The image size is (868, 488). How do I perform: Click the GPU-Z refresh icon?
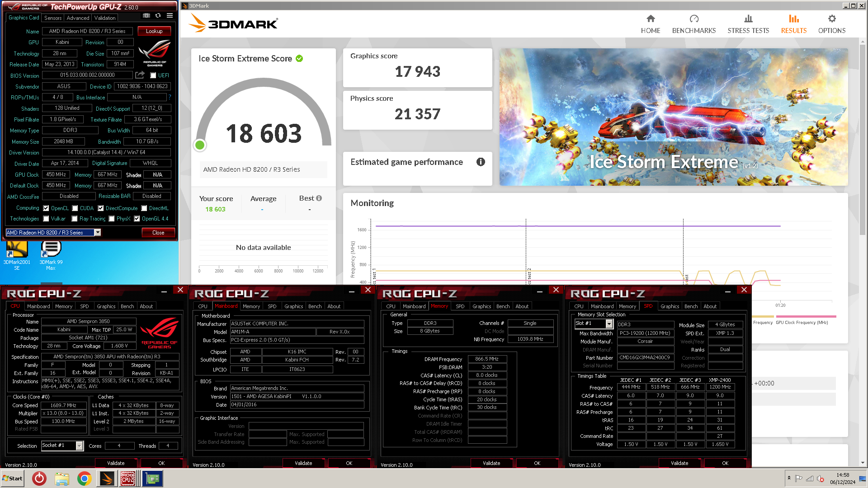[x=158, y=15]
